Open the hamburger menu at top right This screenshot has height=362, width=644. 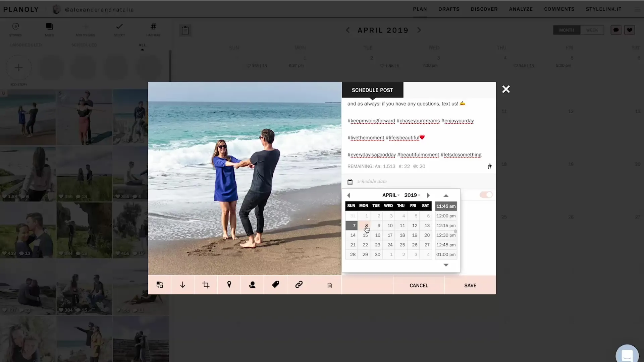click(x=637, y=9)
